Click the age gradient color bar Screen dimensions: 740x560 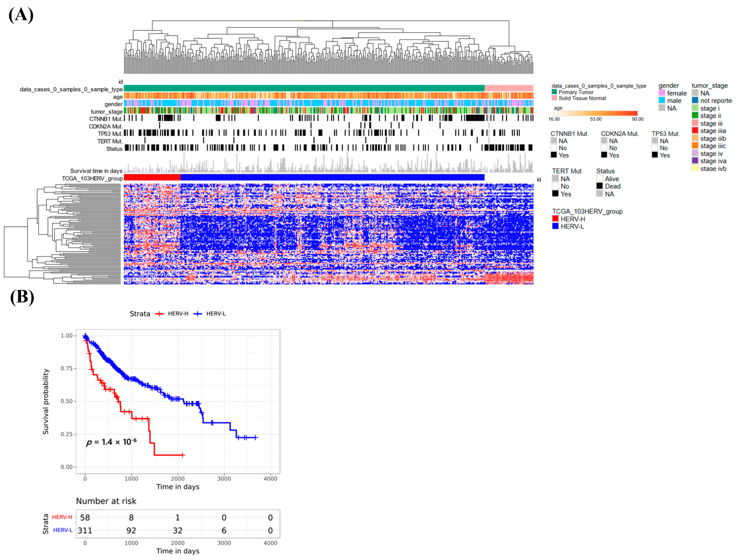[596, 113]
